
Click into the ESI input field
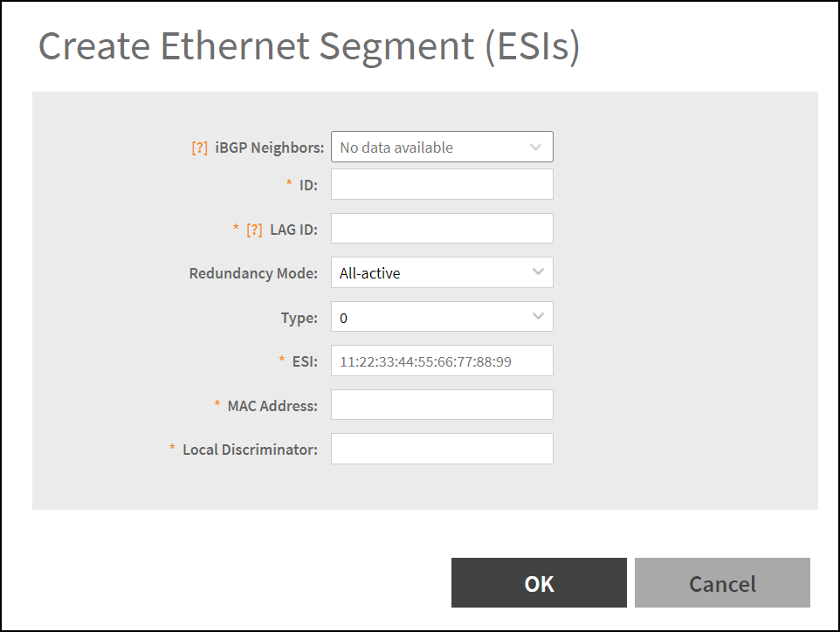coord(442,361)
